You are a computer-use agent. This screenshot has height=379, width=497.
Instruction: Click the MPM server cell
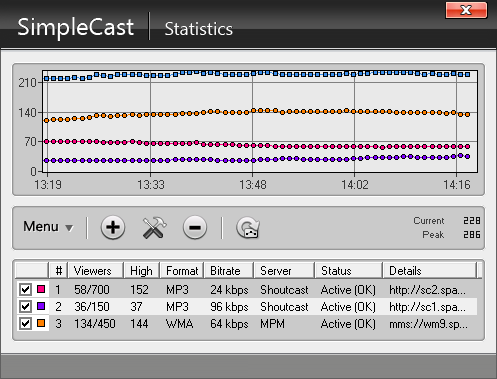coord(272,324)
